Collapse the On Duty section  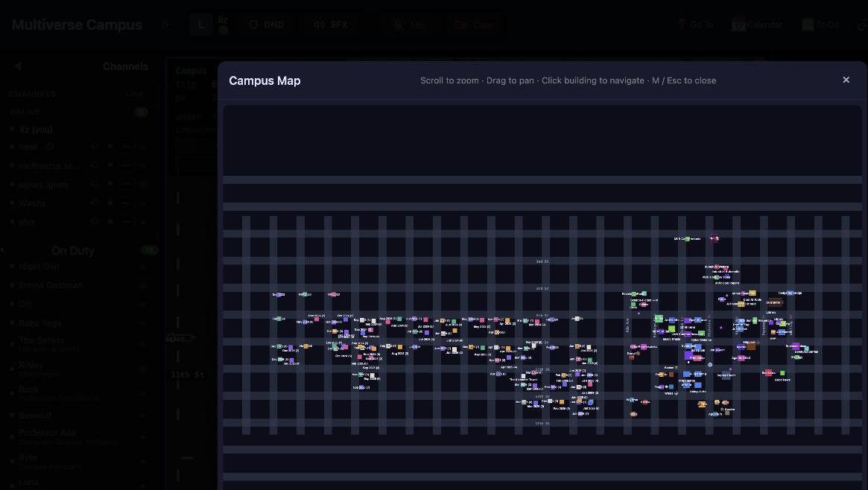tap(3, 250)
